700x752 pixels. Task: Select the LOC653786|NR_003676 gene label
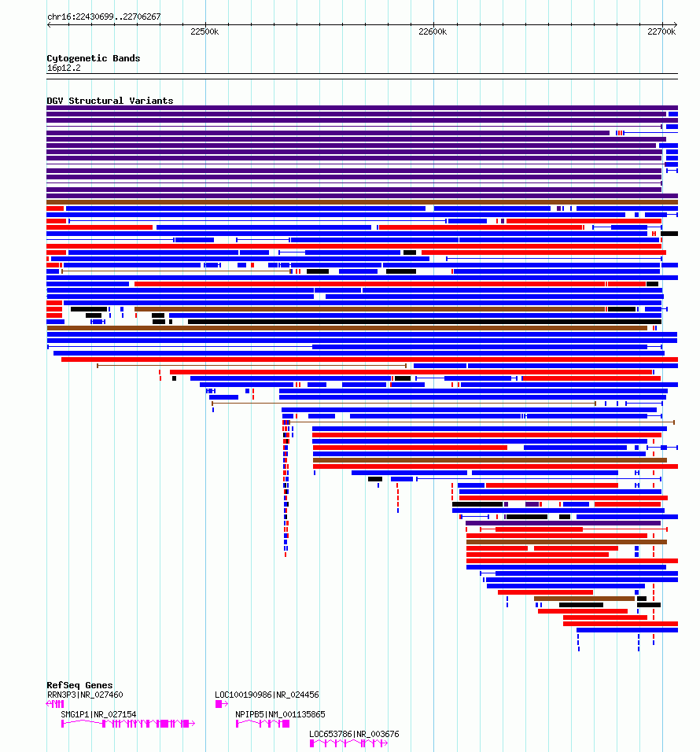(354, 734)
